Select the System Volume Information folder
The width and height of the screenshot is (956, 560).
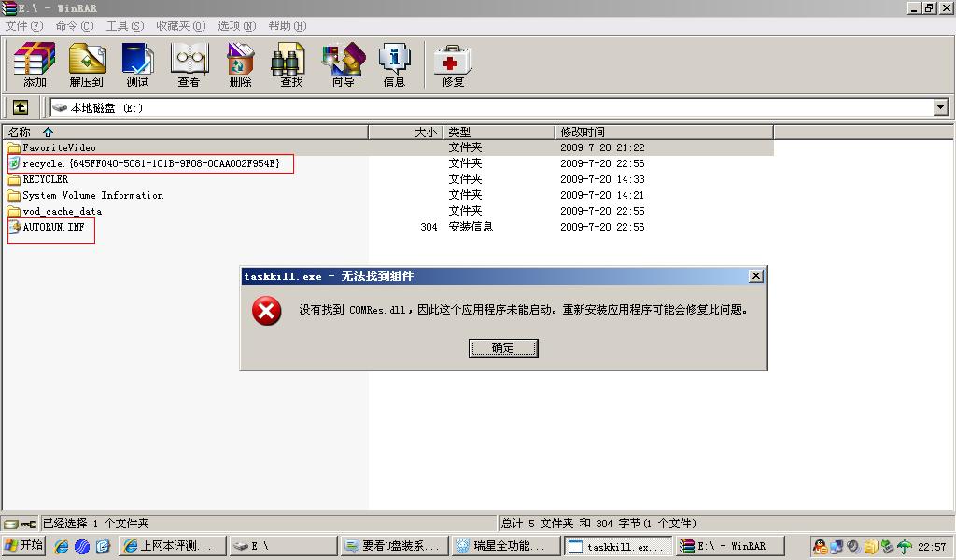pyautogui.click(x=92, y=195)
